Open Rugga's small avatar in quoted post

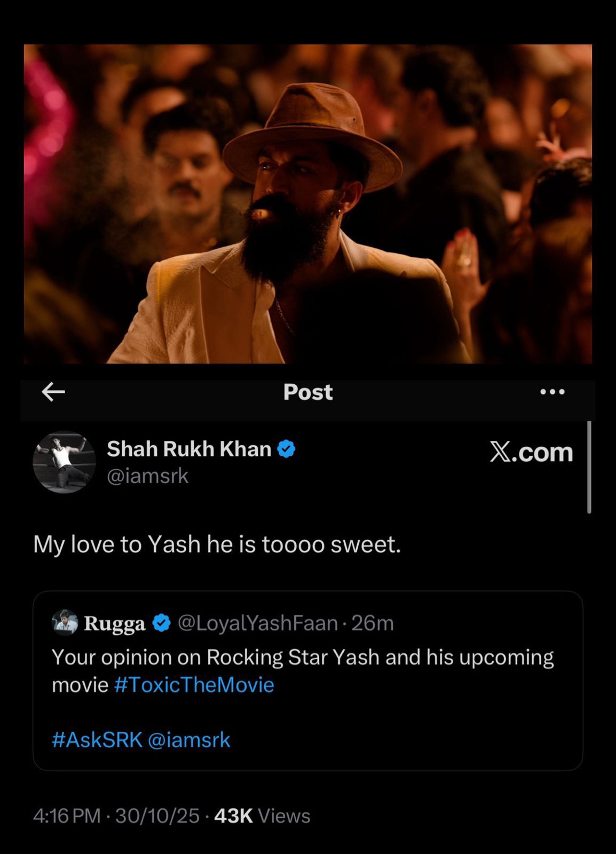point(65,622)
